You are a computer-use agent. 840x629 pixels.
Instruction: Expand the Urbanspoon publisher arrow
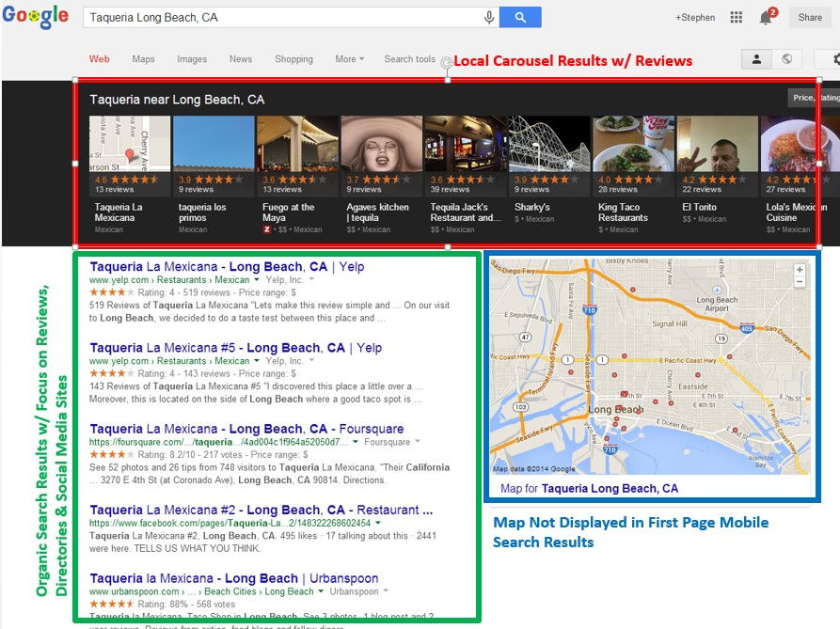click(386, 591)
